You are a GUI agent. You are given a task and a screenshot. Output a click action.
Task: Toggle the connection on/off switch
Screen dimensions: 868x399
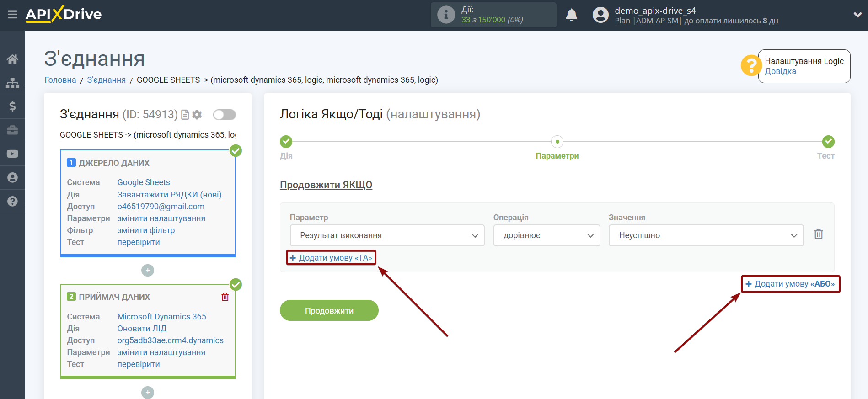point(225,115)
